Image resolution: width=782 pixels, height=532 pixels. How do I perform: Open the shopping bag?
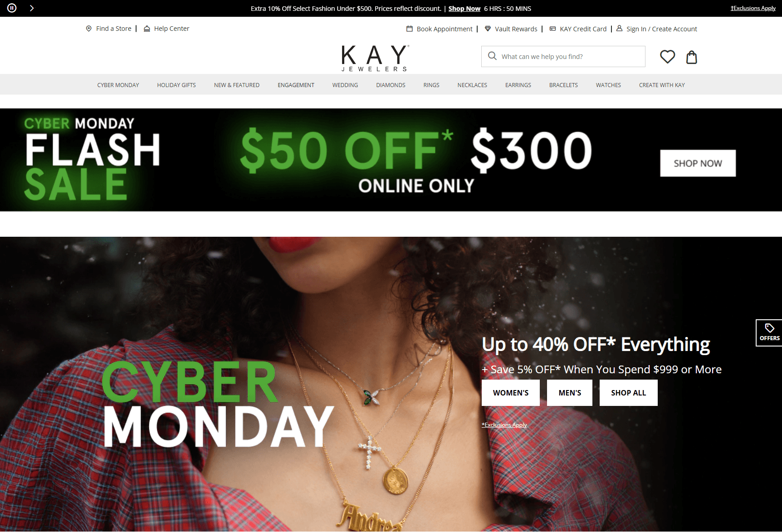(x=691, y=57)
